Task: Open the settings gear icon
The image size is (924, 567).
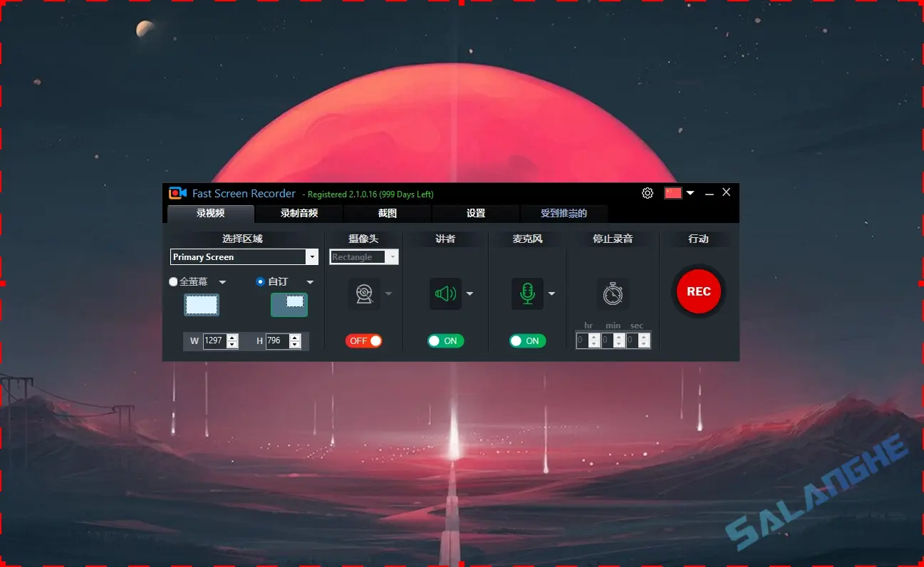Action: point(647,192)
